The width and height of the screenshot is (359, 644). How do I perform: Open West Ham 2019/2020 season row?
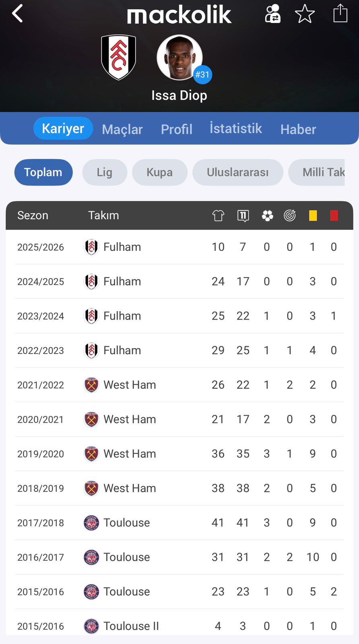pos(179,454)
